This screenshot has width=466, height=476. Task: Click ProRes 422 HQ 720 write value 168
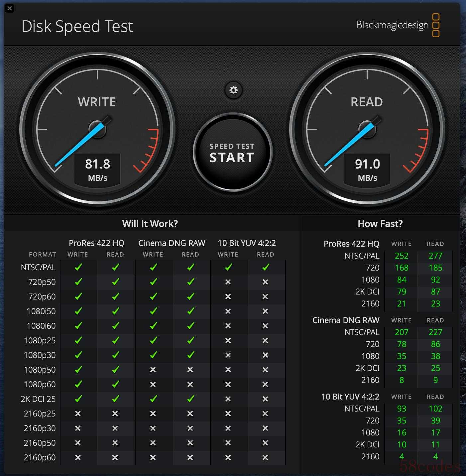click(x=402, y=268)
